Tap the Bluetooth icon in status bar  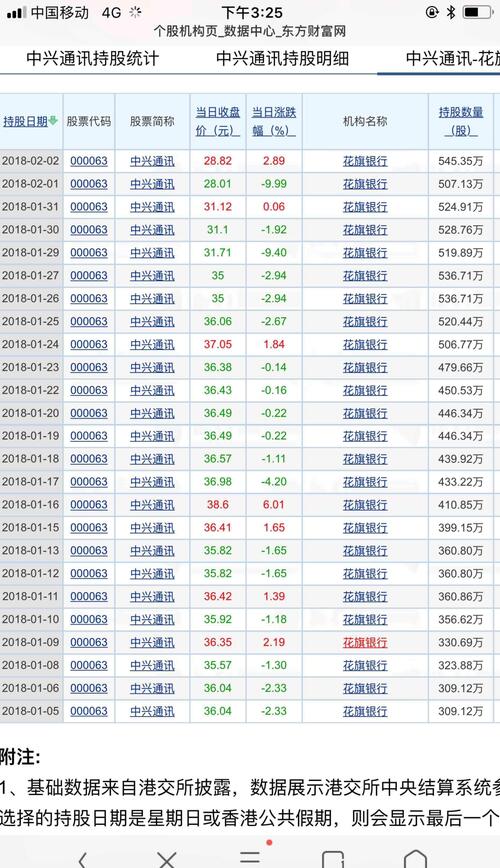point(450,12)
